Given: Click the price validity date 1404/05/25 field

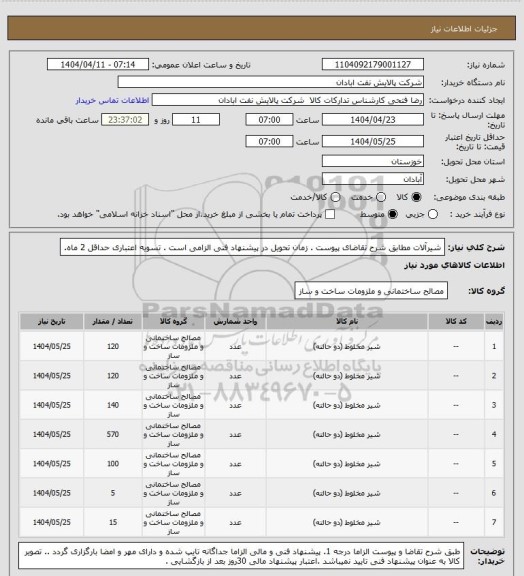Looking at the screenshot, I should pyautogui.click(x=373, y=141).
